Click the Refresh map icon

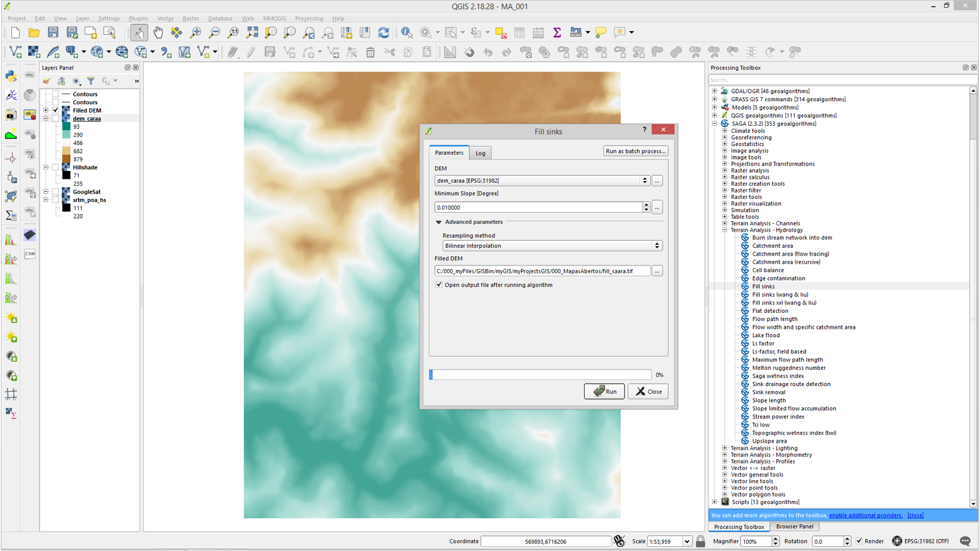click(383, 32)
